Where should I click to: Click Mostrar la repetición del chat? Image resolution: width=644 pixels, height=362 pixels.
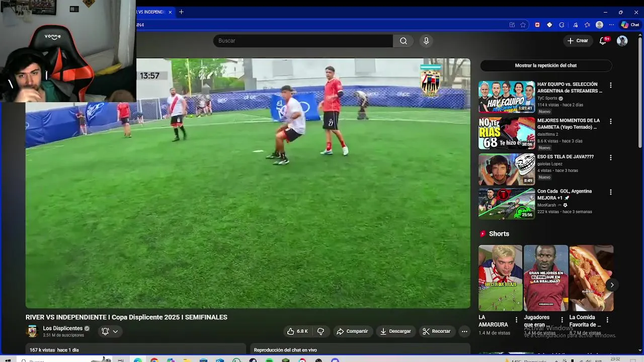(546, 65)
